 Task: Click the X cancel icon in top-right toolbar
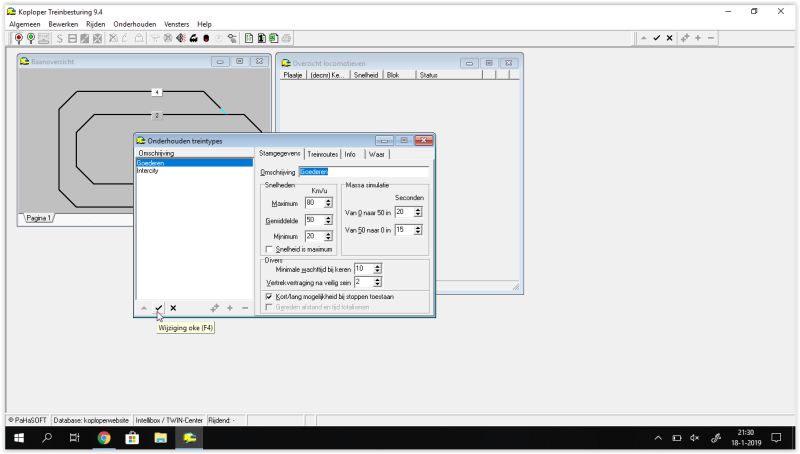[670, 38]
